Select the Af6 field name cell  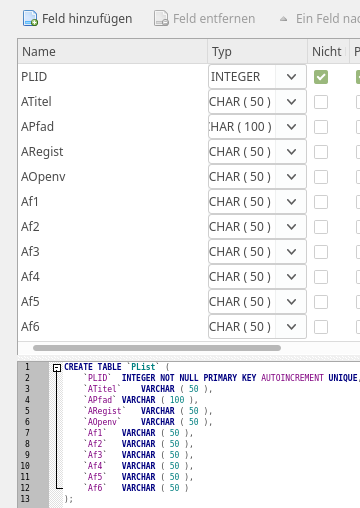113,327
